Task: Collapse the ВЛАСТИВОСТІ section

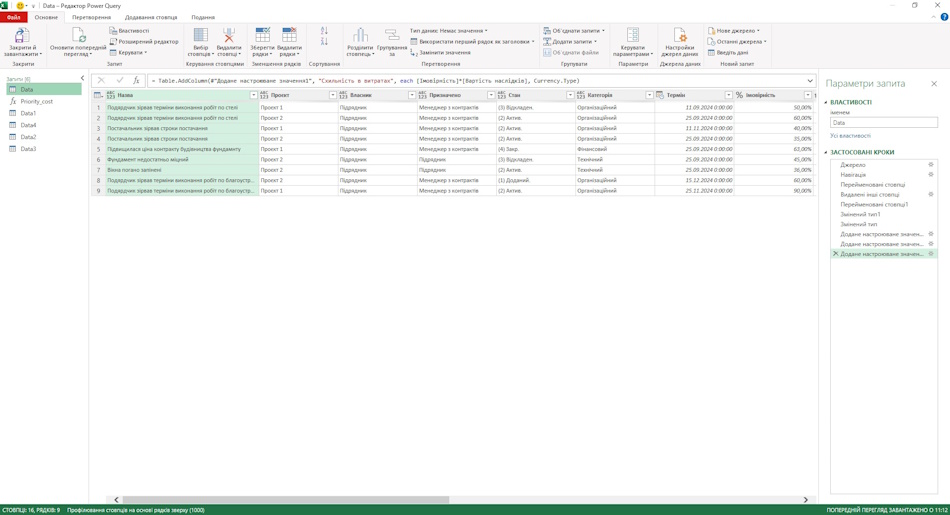Action: (826, 102)
